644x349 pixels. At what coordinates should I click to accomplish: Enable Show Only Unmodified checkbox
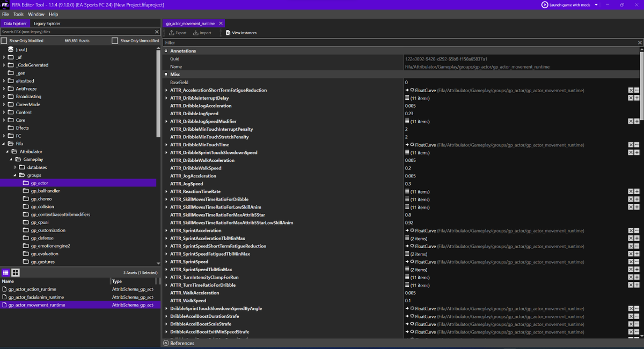click(x=115, y=41)
